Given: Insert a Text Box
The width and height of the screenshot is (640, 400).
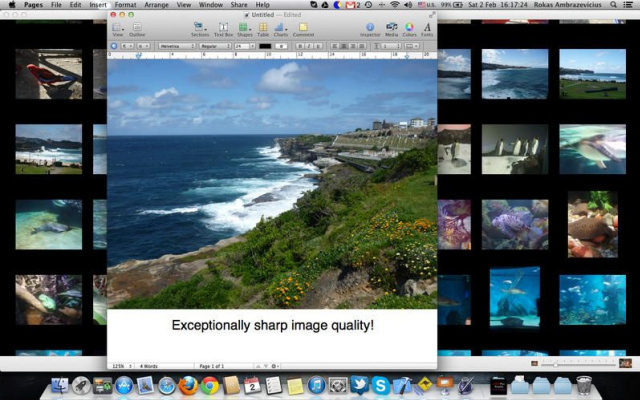Looking at the screenshot, I should coord(224,28).
